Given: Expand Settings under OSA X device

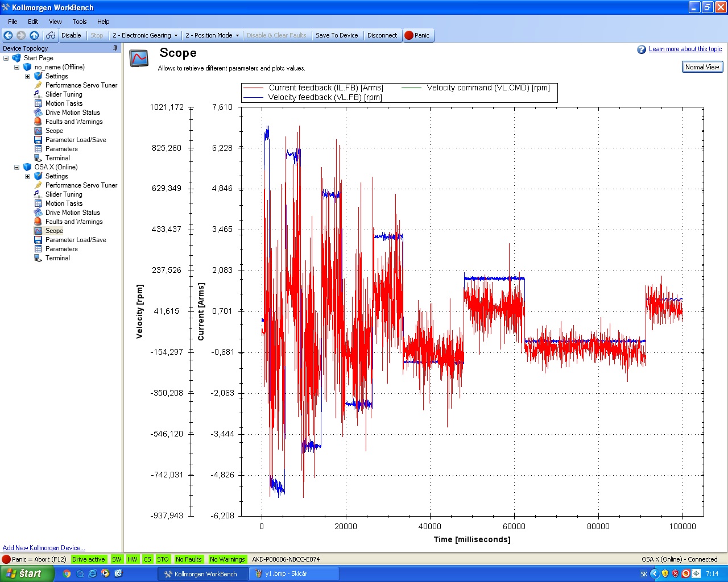Looking at the screenshot, I should (x=27, y=176).
